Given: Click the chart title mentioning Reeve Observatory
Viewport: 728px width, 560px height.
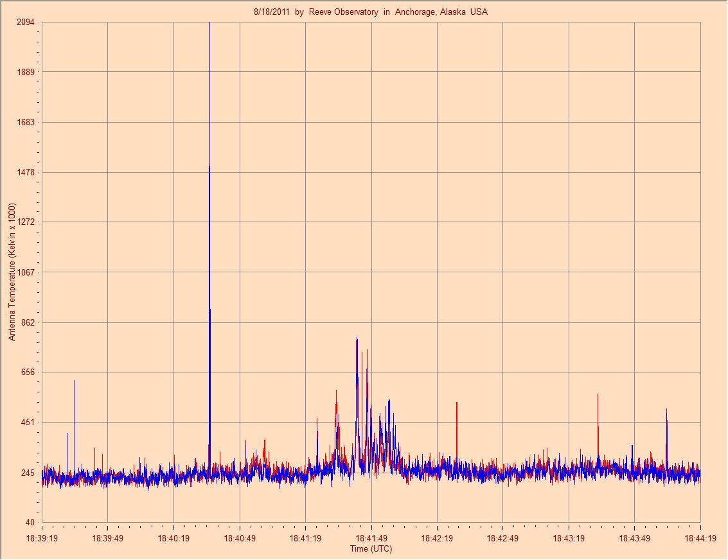Looking at the screenshot, I should [371, 12].
